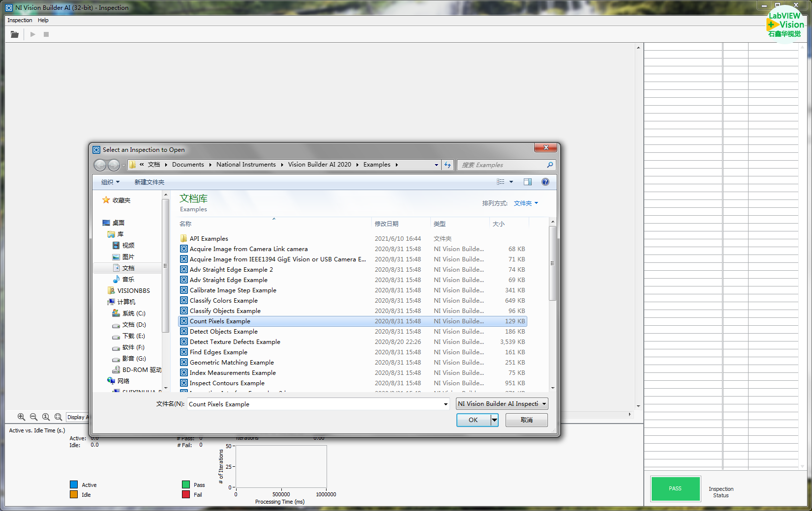Expand the file type filter dropdown
The height and width of the screenshot is (511, 812).
pyautogui.click(x=502, y=404)
